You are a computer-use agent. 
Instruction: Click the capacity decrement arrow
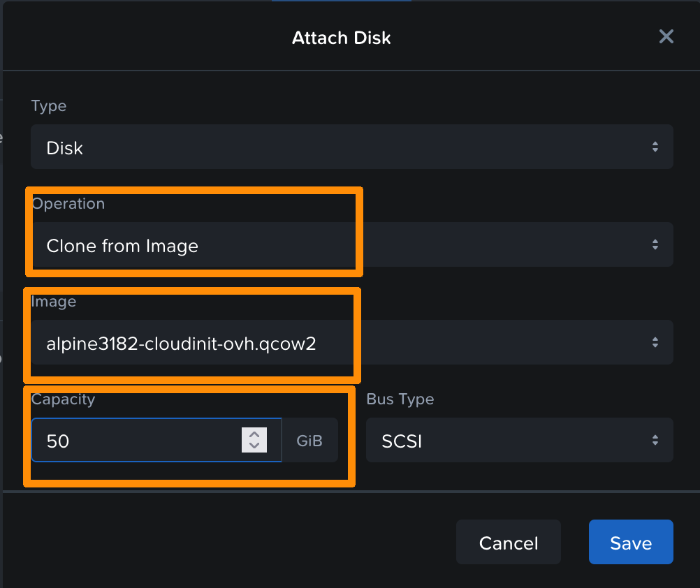pyautogui.click(x=254, y=445)
